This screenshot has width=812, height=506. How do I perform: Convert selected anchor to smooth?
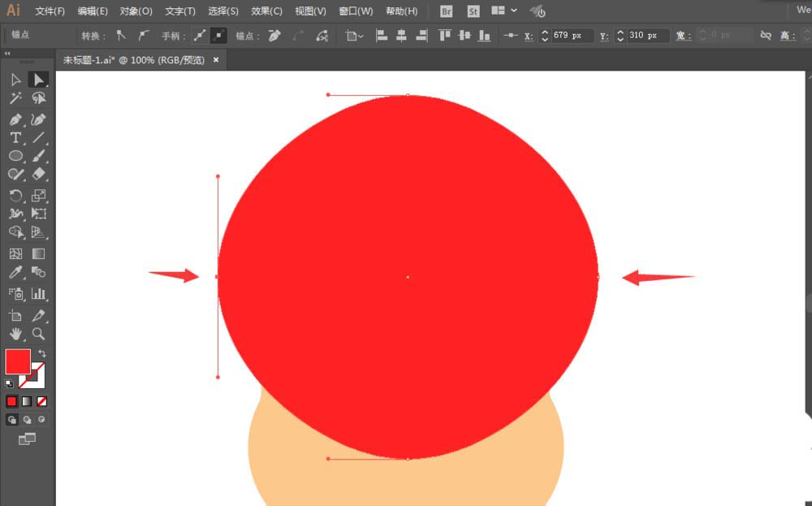click(x=143, y=35)
